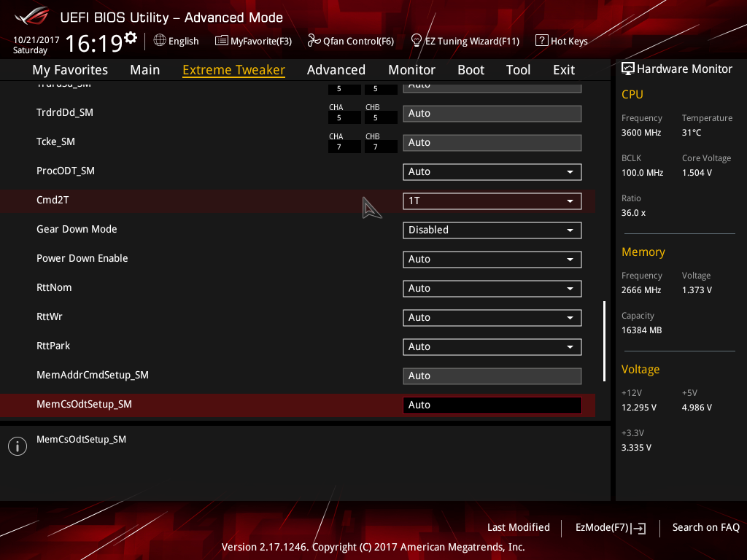Click the MyFavorite list icon
The width and height of the screenshot is (747, 560).
coord(222,41)
